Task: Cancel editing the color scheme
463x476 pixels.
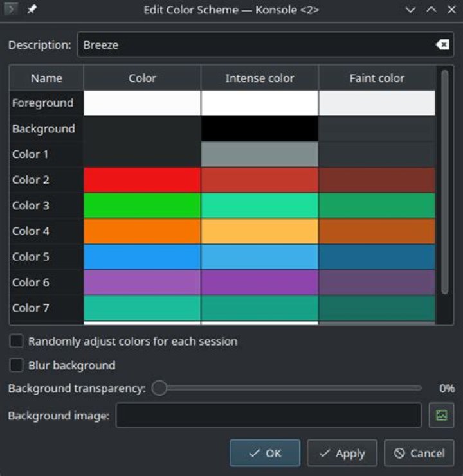Action: [419, 453]
